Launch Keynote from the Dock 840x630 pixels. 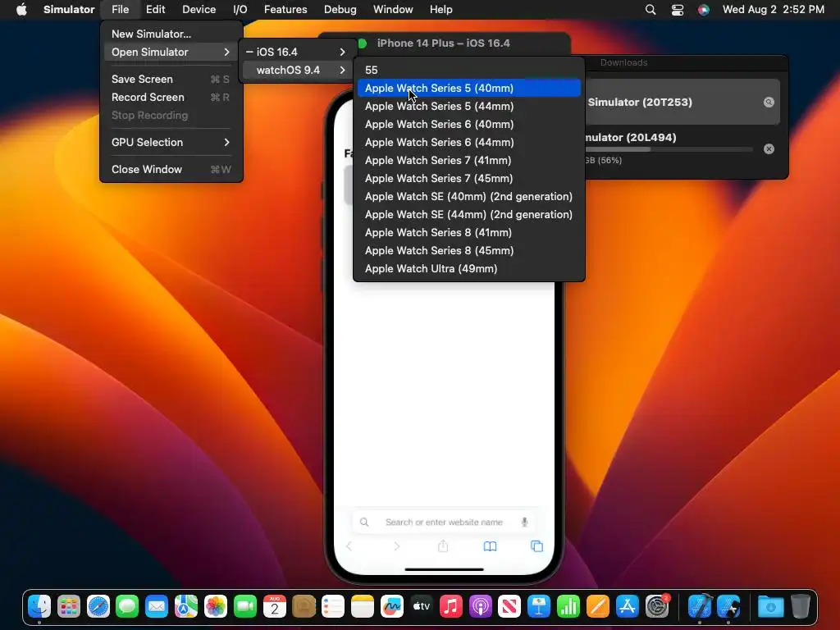(539, 607)
